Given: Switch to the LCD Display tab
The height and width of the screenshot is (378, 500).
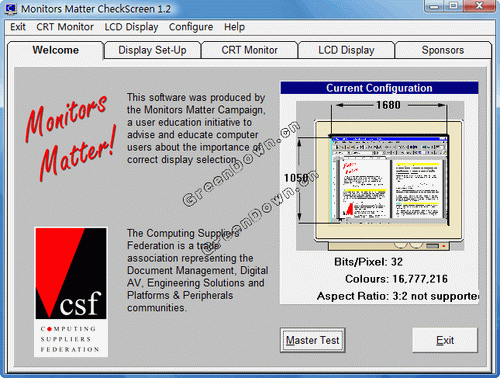Looking at the screenshot, I should (x=346, y=50).
